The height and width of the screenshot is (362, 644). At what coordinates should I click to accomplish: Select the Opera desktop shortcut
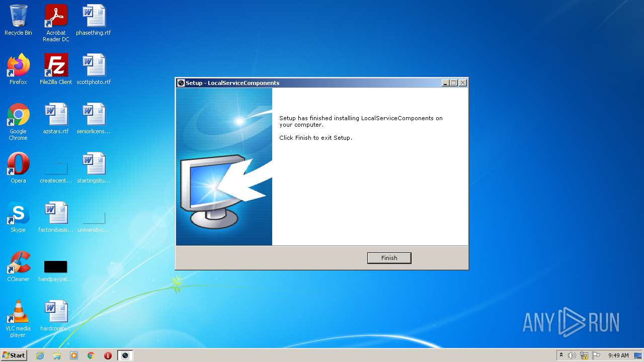tap(18, 168)
